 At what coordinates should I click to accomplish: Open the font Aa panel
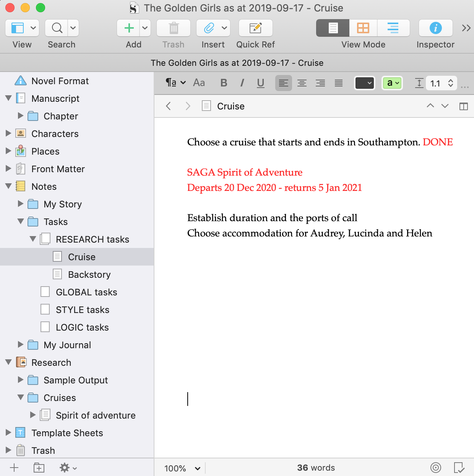tap(199, 83)
